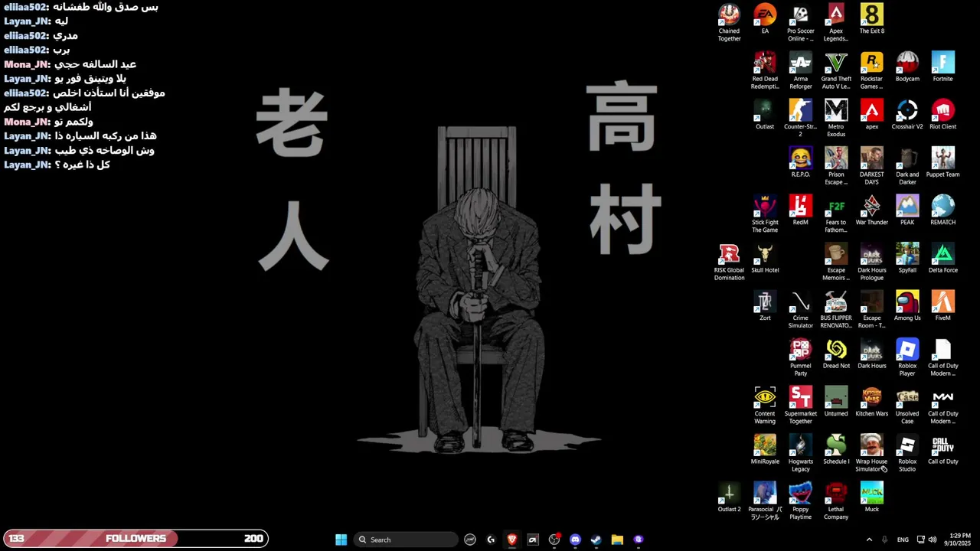Select the Muck game icon

click(x=871, y=497)
